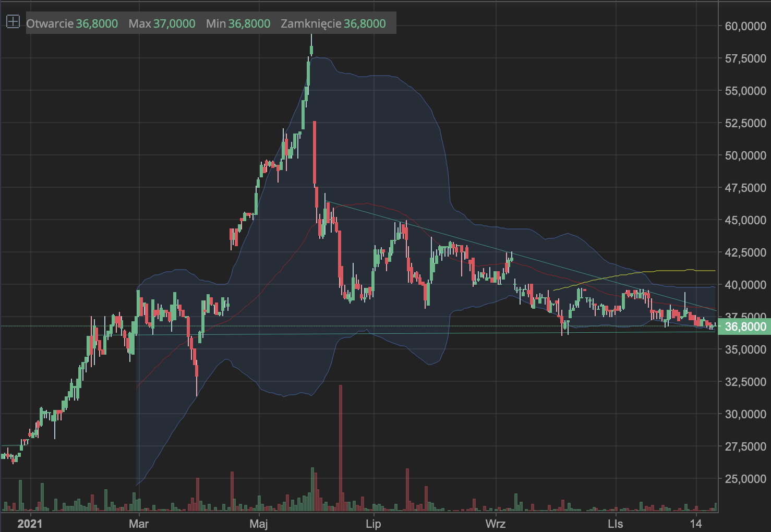Viewport: 771px width, 532px height.
Task: Click the Min value in legend
Action: tap(249, 23)
